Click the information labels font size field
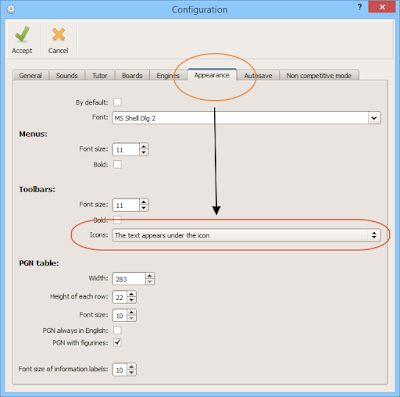400x397 pixels. [x=120, y=370]
